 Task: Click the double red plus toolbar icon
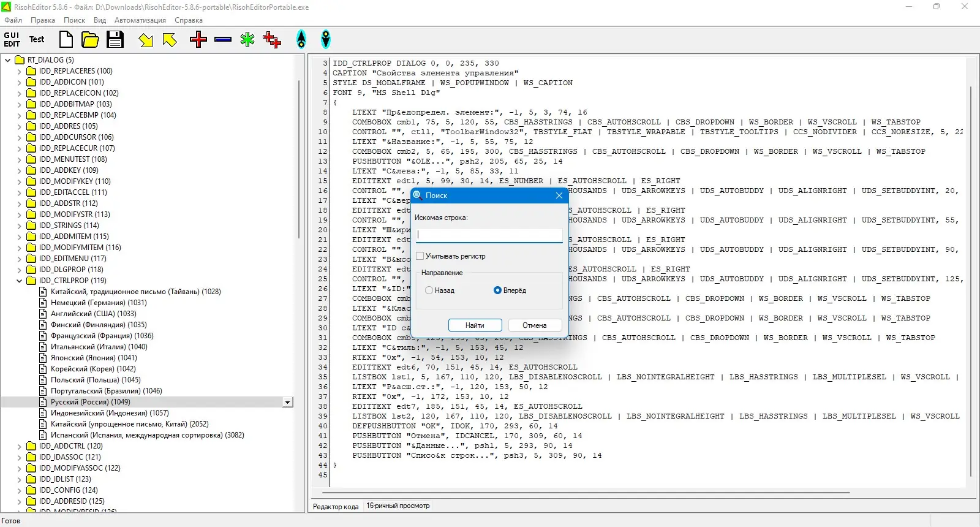272,40
